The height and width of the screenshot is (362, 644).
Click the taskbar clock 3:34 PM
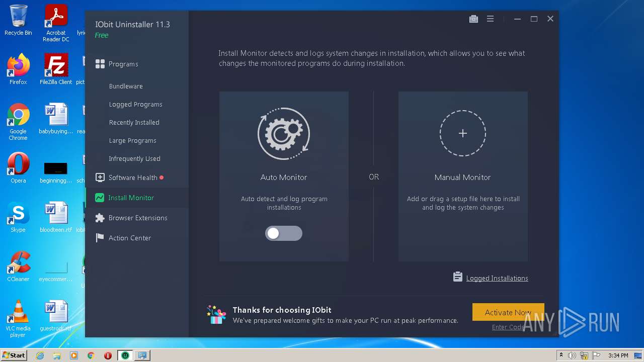click(618, 355)
